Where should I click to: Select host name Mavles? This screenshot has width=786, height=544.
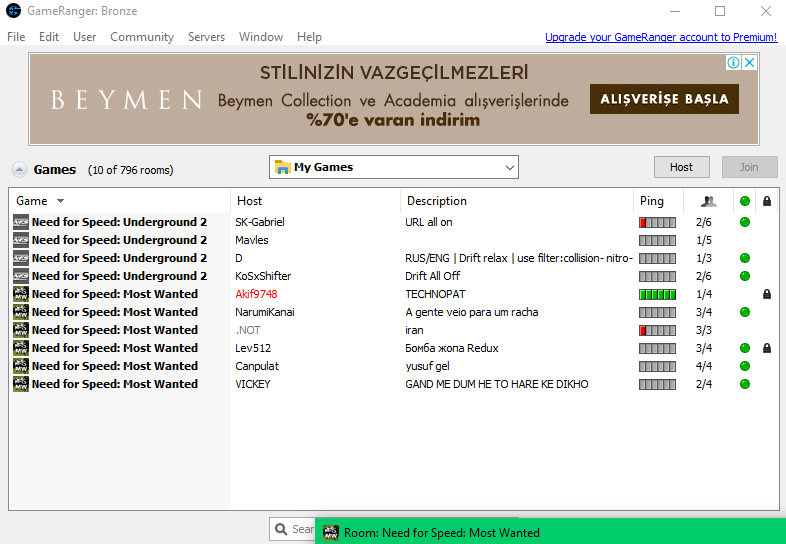click(x=252, y=240)
